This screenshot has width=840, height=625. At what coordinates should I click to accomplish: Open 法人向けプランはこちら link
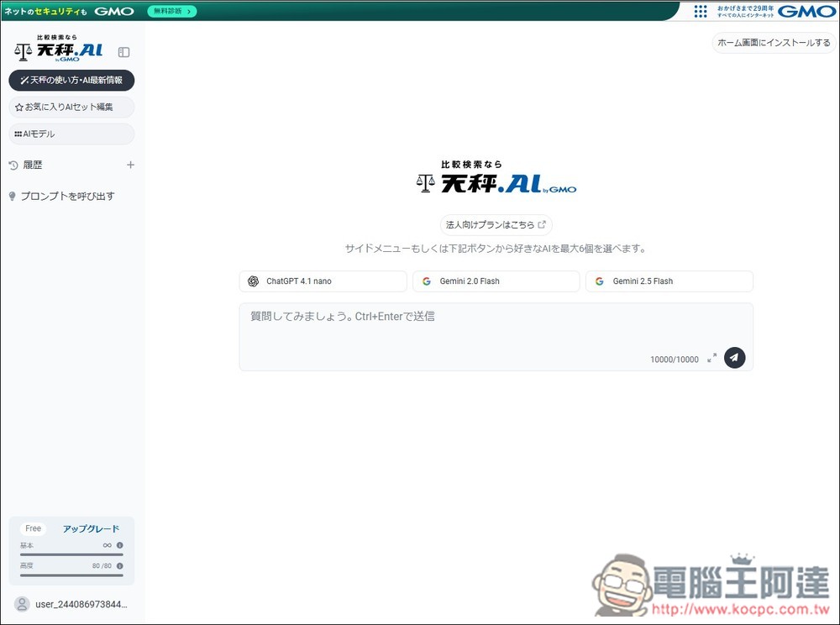coord(496,225)
